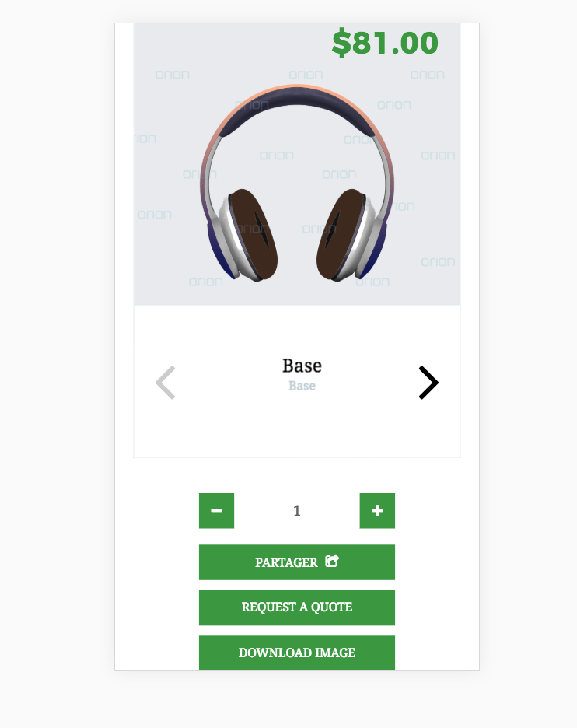Decrease quantity with the minus button
Screen dimensions: 577x728
point(216,511)
